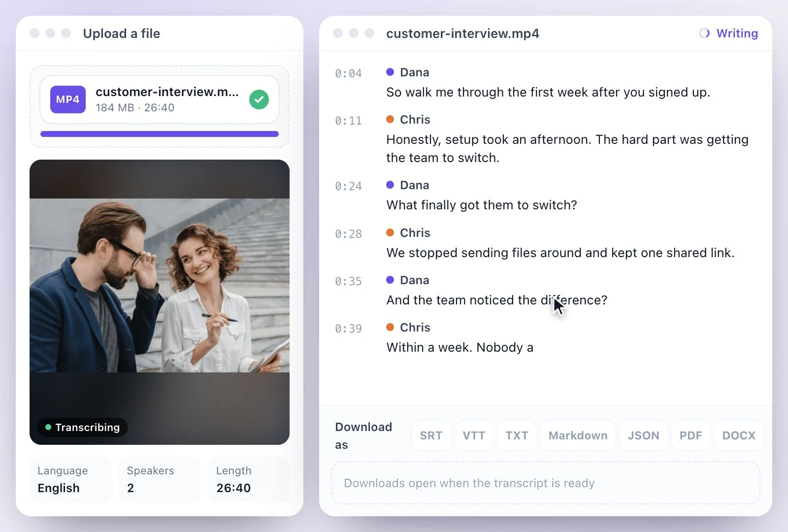Screen dimensions: 788x532
Task: Select the Dana speaker label at 0:35
Action: point(408,280)
